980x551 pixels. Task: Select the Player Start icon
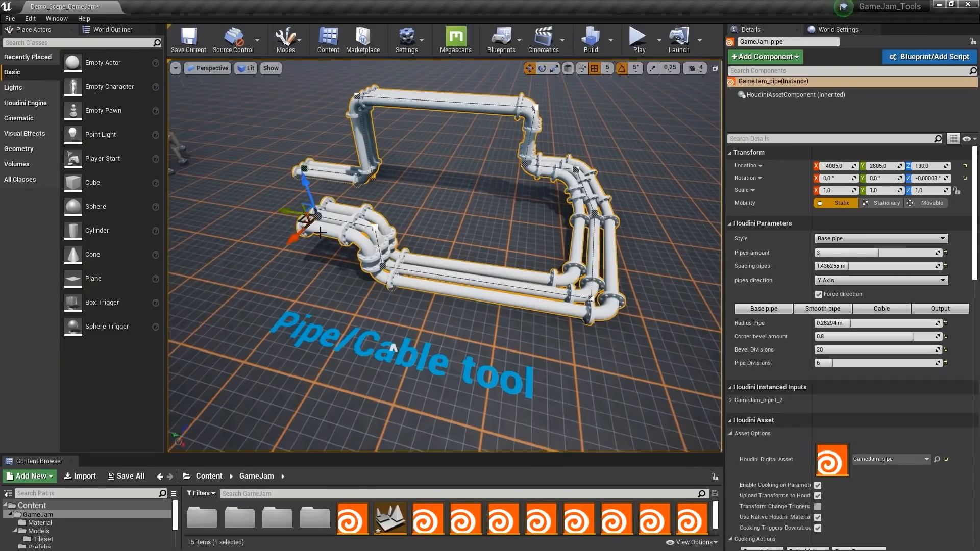tap(73, 159)
